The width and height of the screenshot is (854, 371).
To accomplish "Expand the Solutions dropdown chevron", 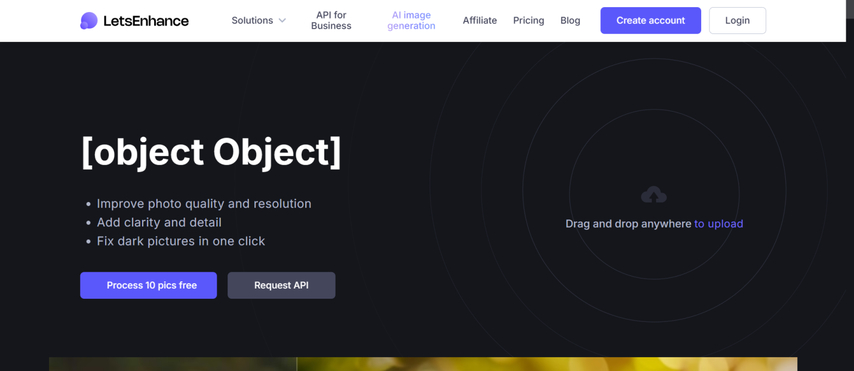I will pos(282,21).
